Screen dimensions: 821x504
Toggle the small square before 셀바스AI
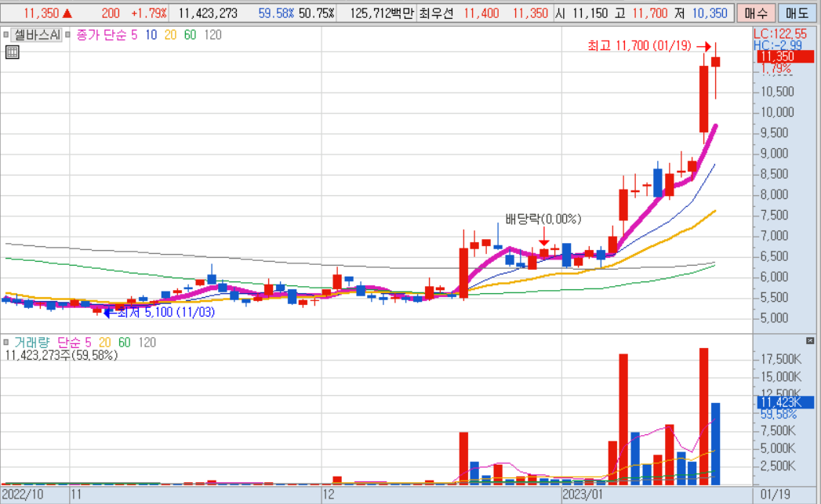[5, 35]
